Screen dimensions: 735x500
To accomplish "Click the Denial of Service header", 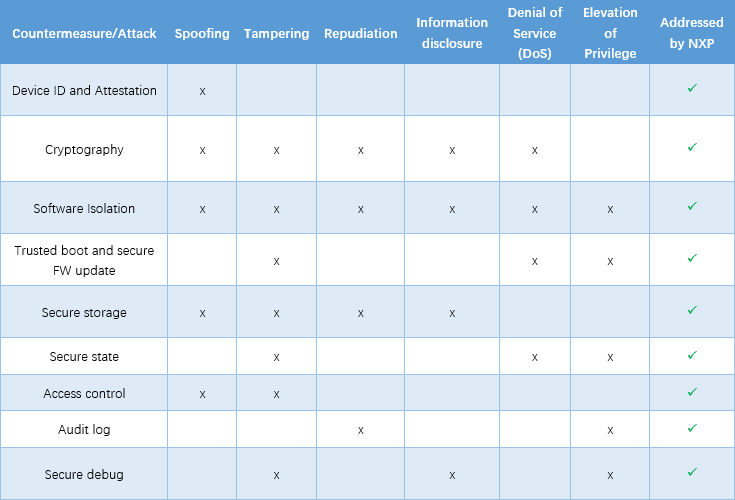I will (x=535, y=33).
